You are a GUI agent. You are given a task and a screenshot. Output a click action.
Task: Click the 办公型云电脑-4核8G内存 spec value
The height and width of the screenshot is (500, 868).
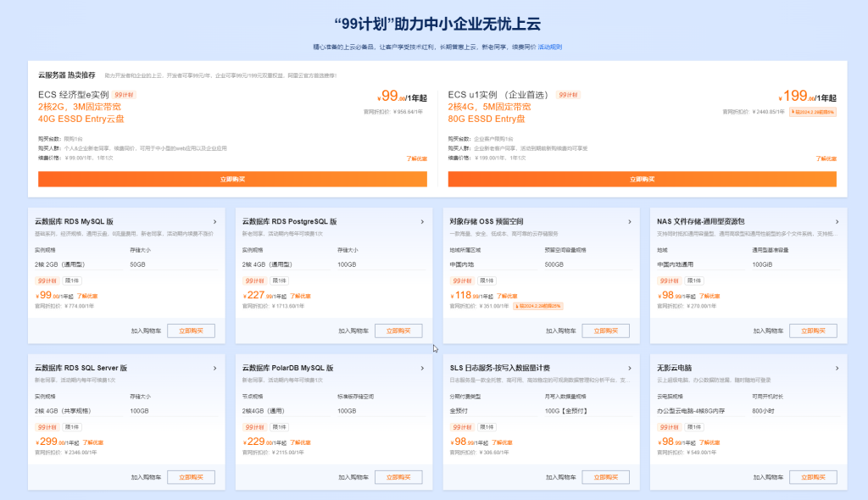[x=691, y=411]
